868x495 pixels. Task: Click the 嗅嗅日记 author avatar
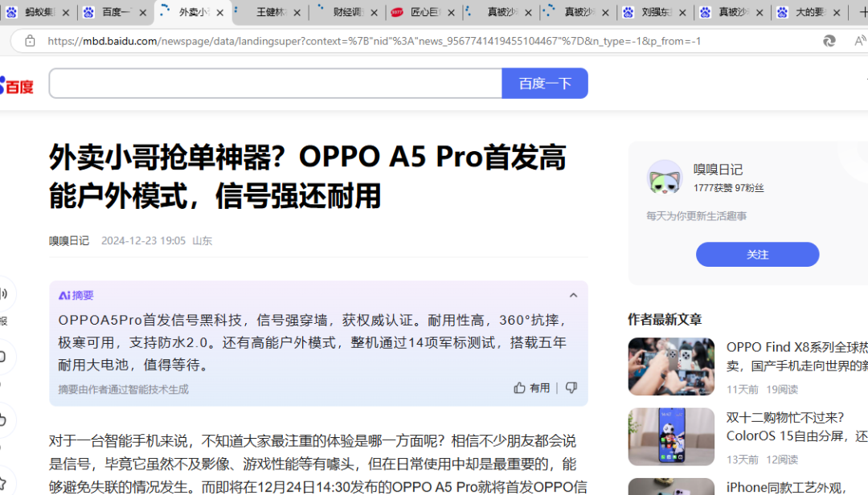click(664, 178)
